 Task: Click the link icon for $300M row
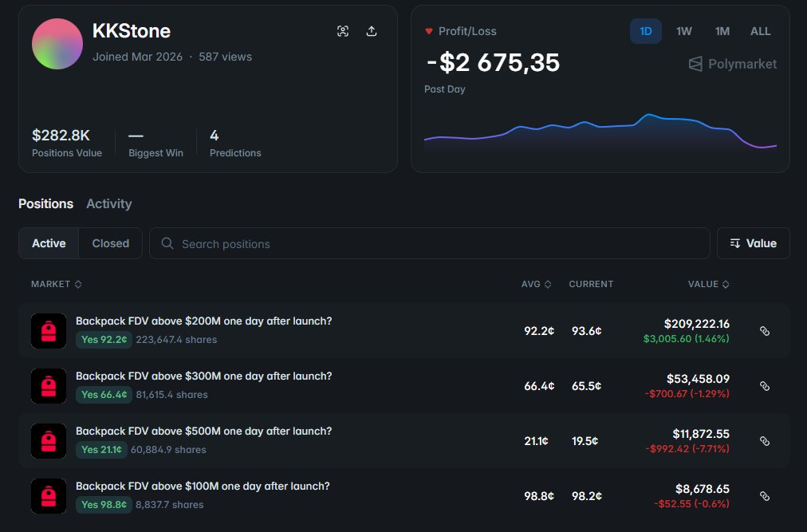[x=765, y=386]
